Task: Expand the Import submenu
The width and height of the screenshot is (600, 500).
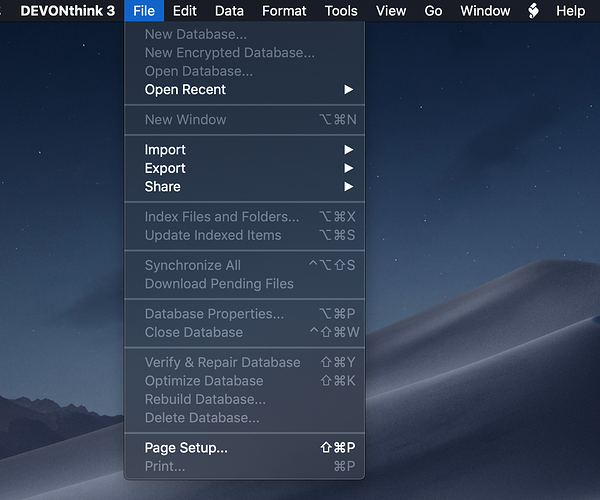Action: click(245, 150)
